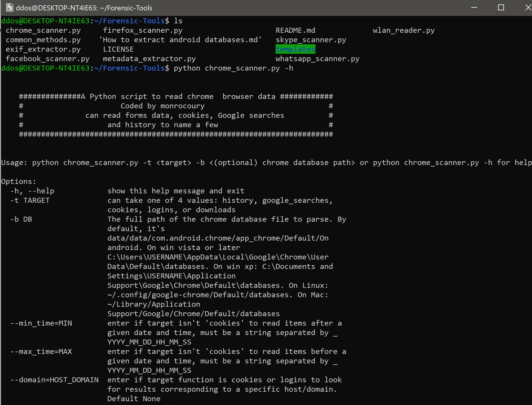Click the 'python chrome_scanner.py -h' command text

coord(233,68)
